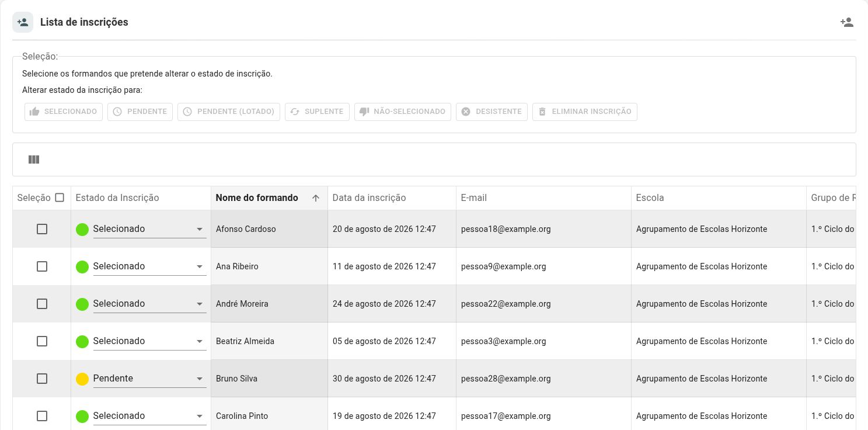Check the box for Afonso Cardoso
Image resolution: width=868 pixels, height=430 pixels.
[x=42, y=229]
